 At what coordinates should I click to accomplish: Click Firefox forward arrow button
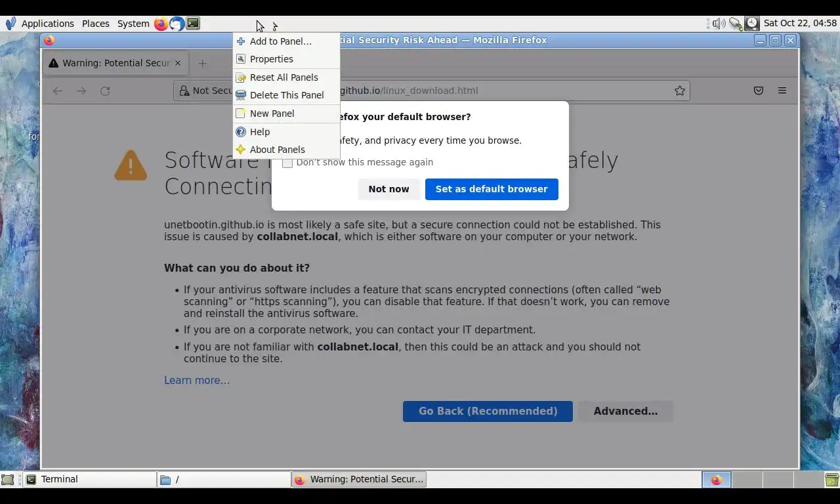tap(81, 91)
